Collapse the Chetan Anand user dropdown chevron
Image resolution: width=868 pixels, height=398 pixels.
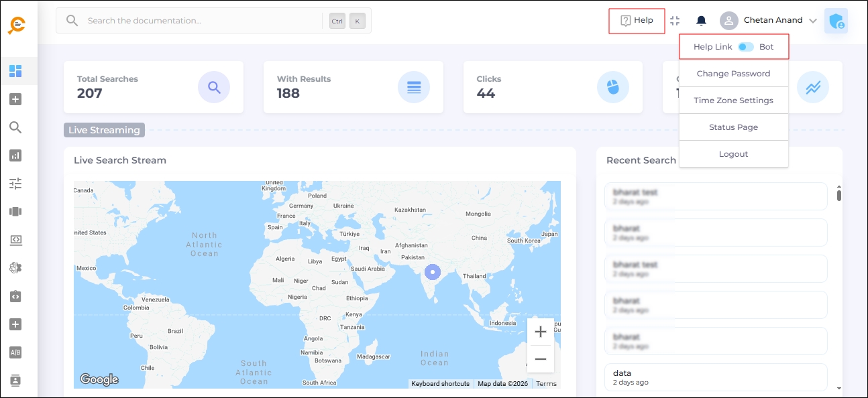(x=813, y=21)
